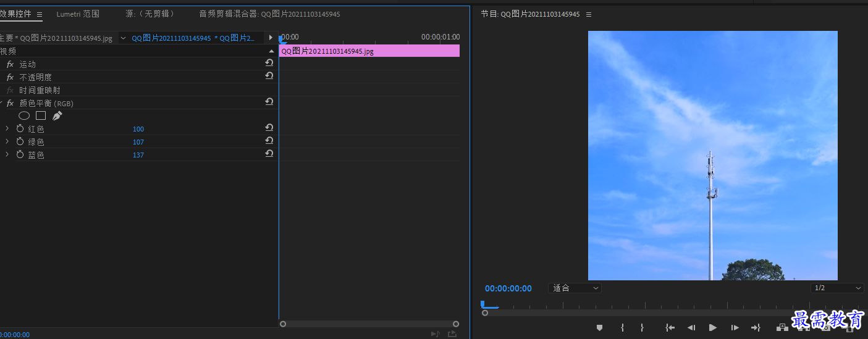This screenshot has width=868, height=339.
Task: Mark Out point in Program monitor
Action: pos(642,328)
